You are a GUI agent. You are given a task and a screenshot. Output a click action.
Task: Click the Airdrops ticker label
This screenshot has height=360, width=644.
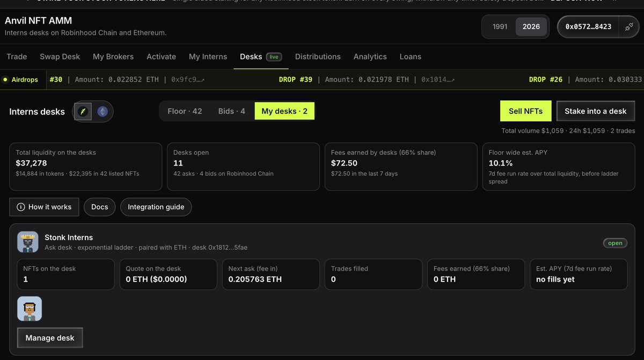[20, 80]
